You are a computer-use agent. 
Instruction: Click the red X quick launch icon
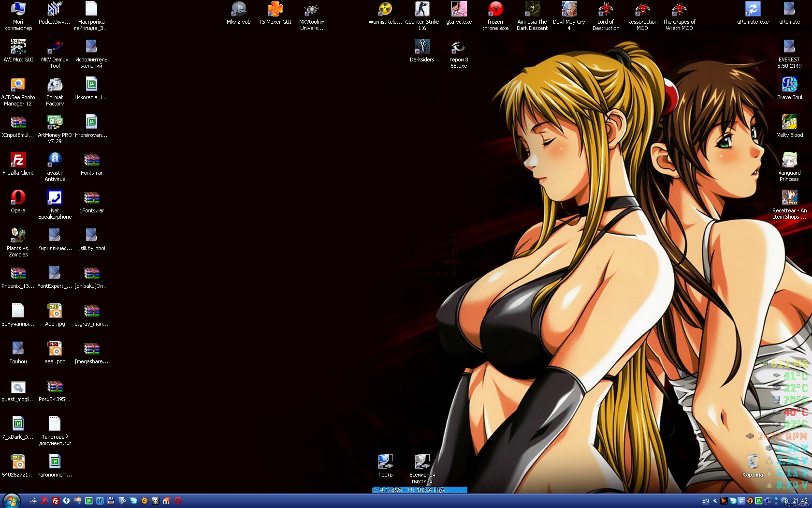click(44, 501)
